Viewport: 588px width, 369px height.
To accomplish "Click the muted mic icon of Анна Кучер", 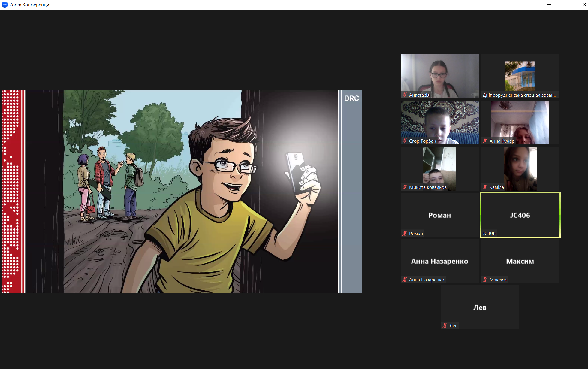I will (x=485, y=141).
